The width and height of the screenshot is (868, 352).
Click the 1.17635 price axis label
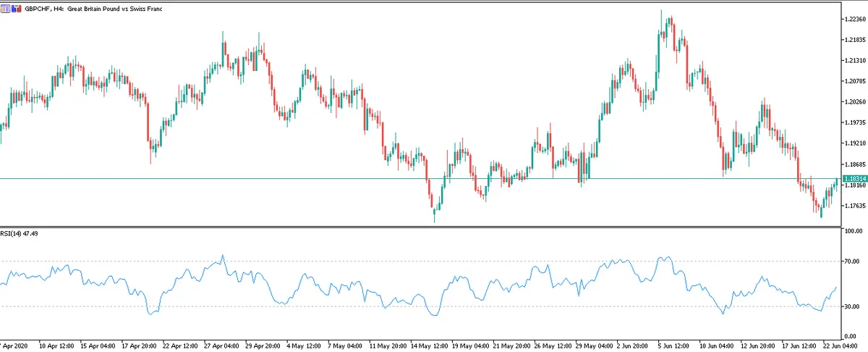pyautogui.click(x=855, y=206)
